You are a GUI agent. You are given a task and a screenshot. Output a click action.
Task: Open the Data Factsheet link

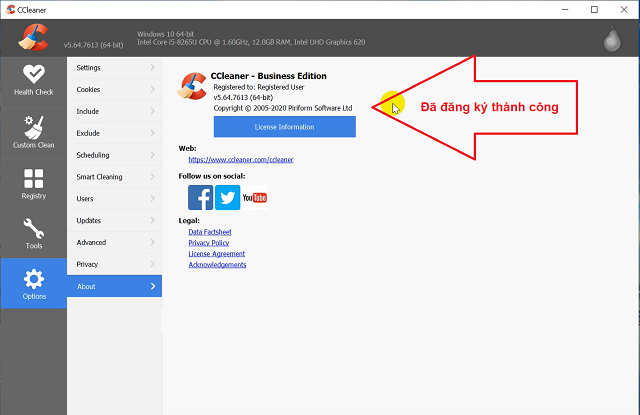pos(211,232)
